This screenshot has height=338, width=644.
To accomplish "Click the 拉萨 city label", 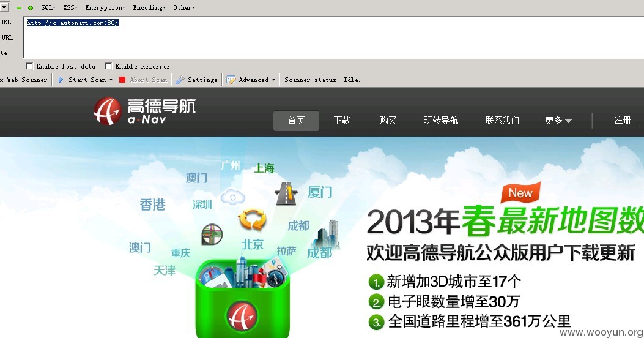I will 287,251.
